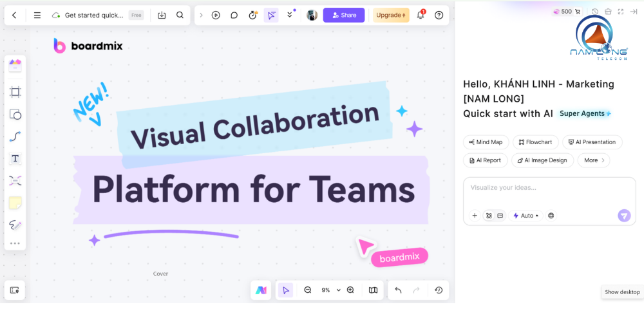Select the Text tool
The height and width of the screenshot is (309, 644).
15,158
